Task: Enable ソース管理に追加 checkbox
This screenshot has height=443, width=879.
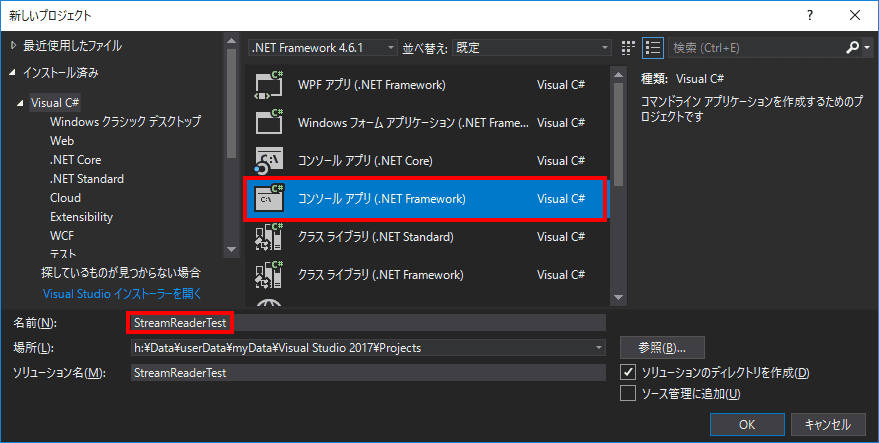Action: 628,393
